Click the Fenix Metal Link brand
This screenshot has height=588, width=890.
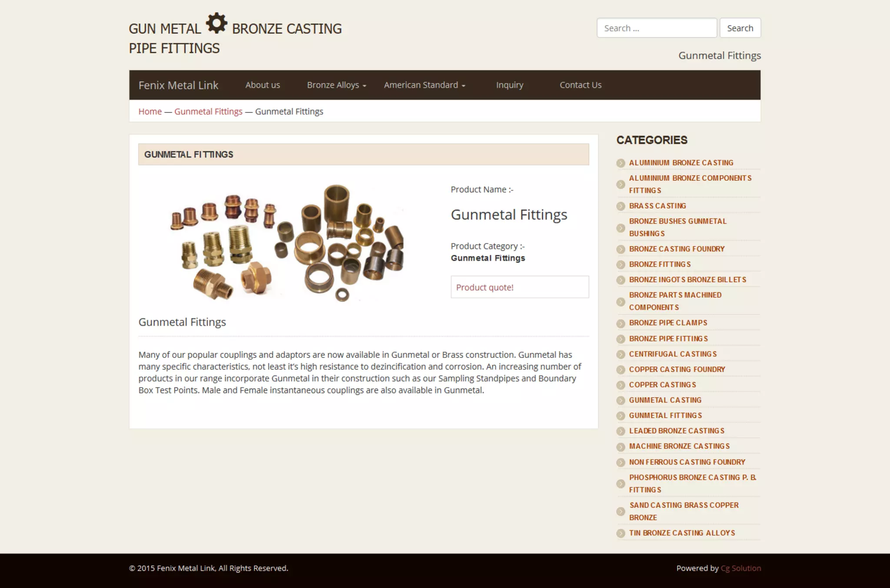[178, 85]
